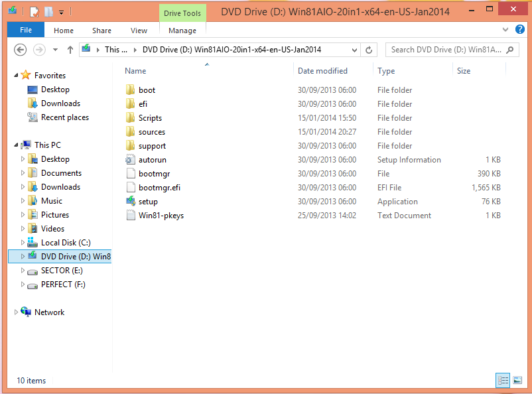The height and width of the screenshot is (394, 532).
Task: Click the address bar drive icon
Action: pyautogui.click(x=86, y=48)
